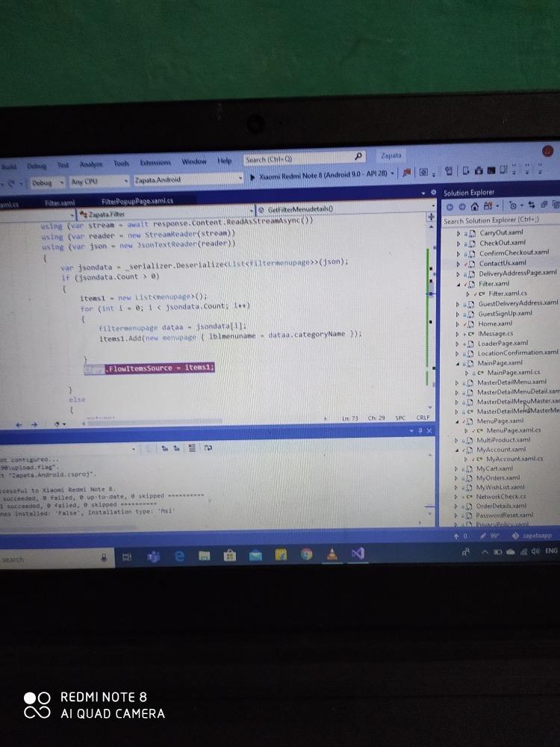Open the Debug configuration dropdown
This screenshot has height=747, width=560.
point(46,182)
